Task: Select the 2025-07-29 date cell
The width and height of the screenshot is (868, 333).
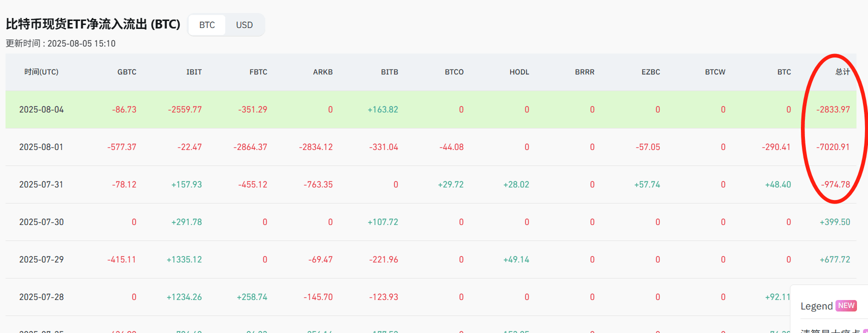Action: tap(42, 259)
